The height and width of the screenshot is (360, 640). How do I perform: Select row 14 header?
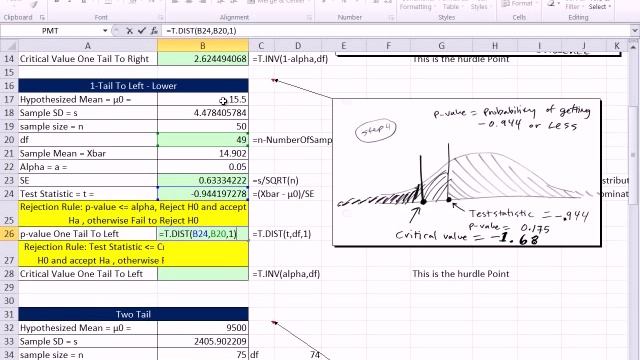(x=9, y=59)
